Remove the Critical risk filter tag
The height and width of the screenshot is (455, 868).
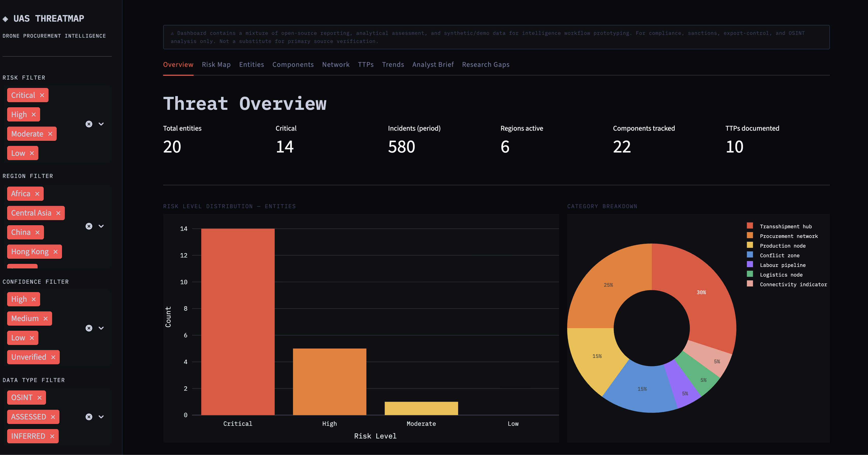click(x=42, y=95)
